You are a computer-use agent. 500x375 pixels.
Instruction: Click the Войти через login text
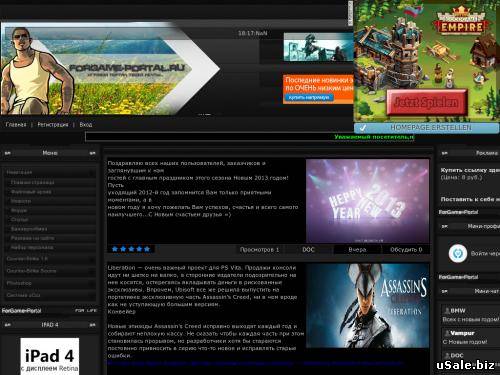[x=485, y=254]
